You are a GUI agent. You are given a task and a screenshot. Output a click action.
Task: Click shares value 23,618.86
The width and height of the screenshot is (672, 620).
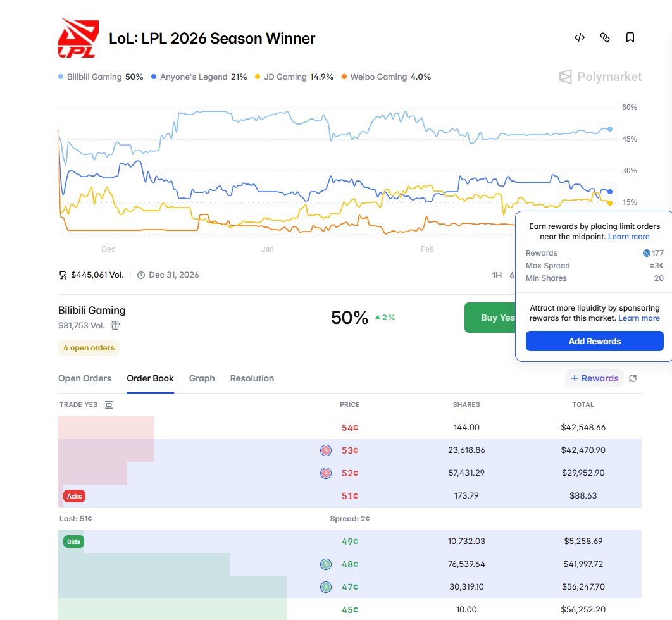point(466,450)
